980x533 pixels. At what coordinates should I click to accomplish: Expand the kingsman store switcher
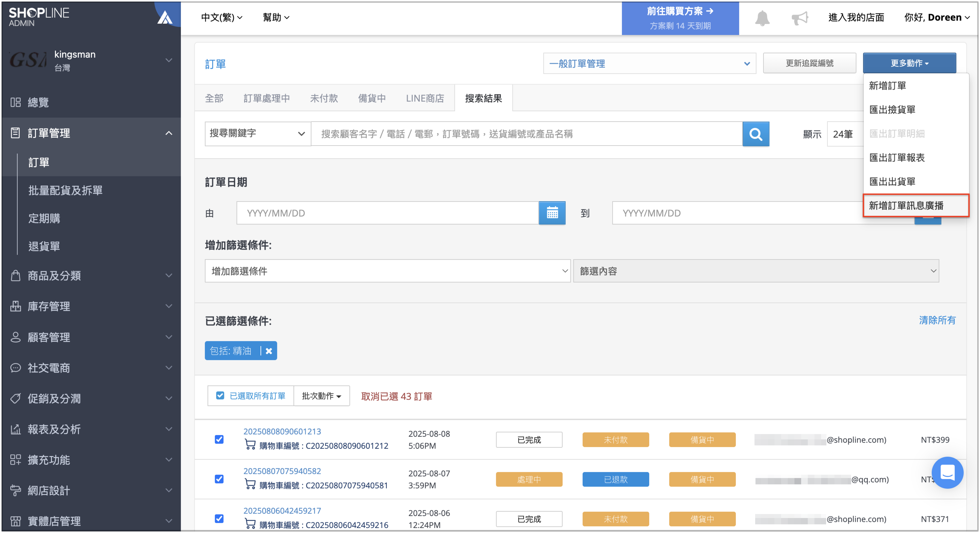click(169, 60)
